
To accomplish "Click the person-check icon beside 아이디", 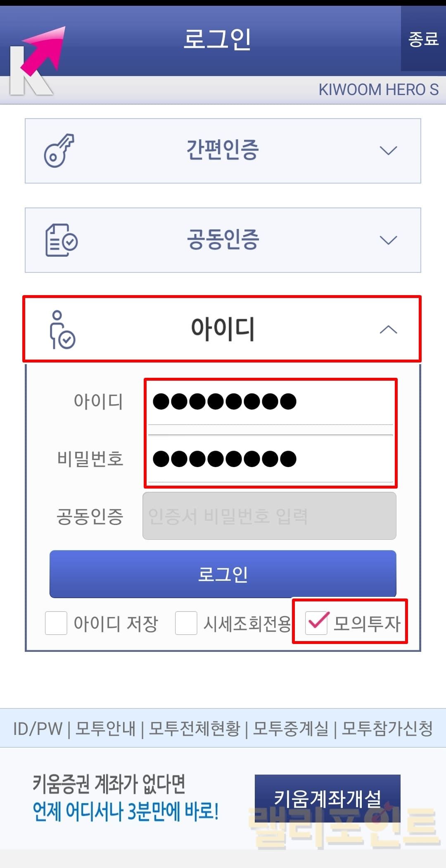I will tap(62, 330).
